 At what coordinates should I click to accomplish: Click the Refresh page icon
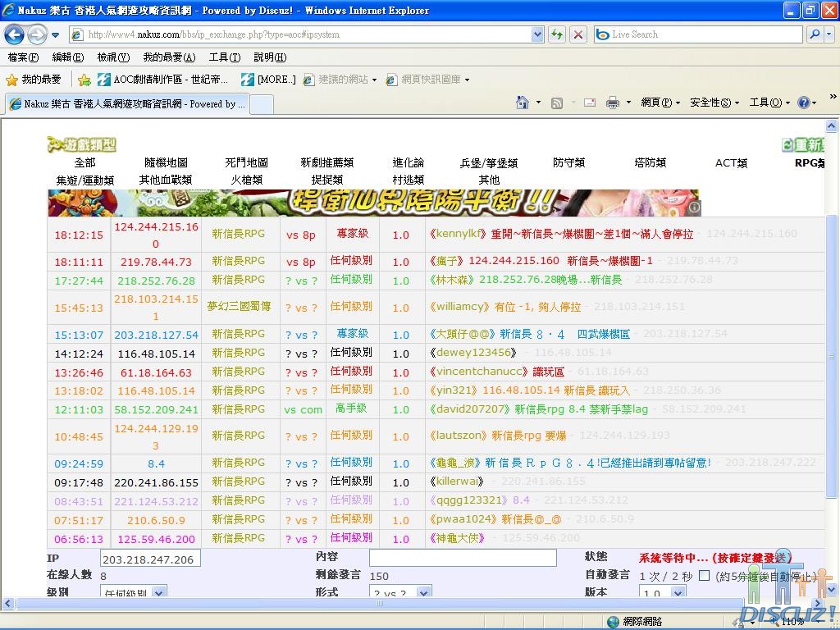pyautogui.click(x=557, y=34)
